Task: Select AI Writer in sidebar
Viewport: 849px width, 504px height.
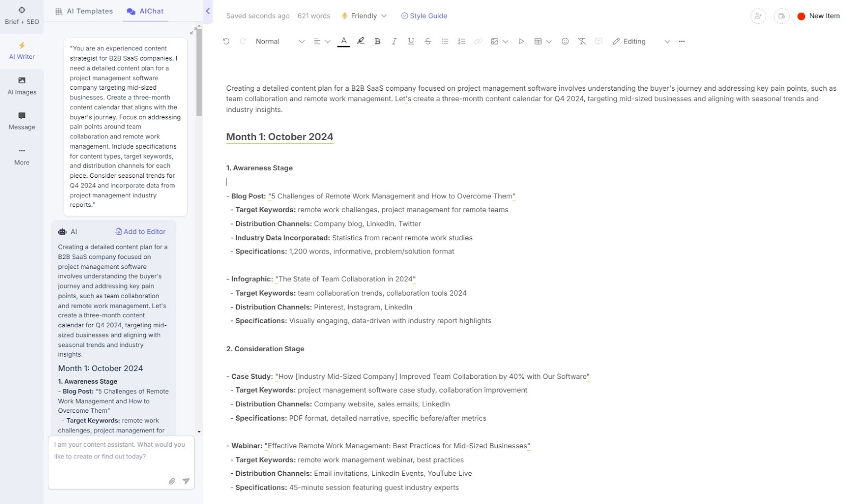Action: [22, 51]
